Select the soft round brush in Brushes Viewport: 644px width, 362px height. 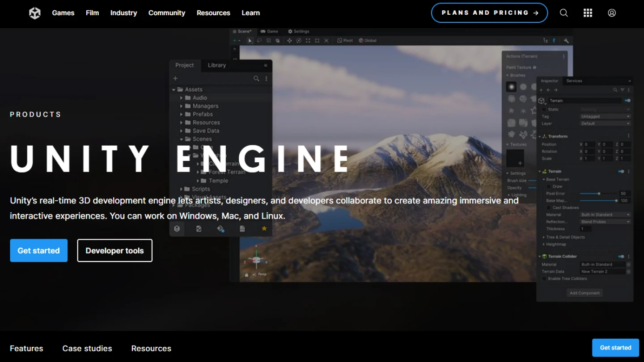point(511,87)
